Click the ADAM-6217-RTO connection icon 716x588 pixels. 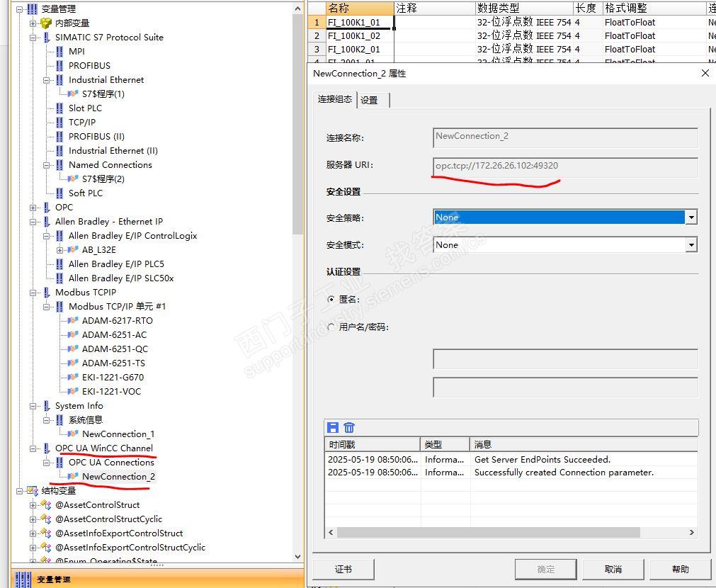point(73,321)
